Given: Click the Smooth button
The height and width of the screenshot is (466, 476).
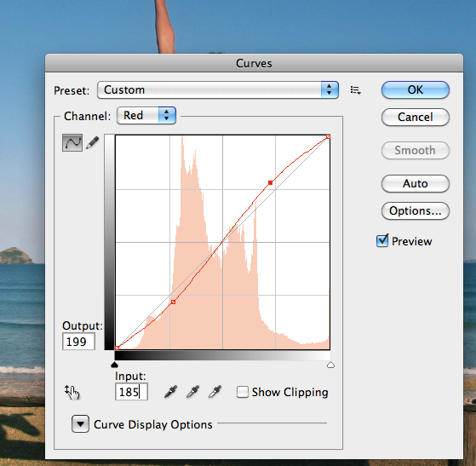Looking at the screenshot, I should (416, 151).
